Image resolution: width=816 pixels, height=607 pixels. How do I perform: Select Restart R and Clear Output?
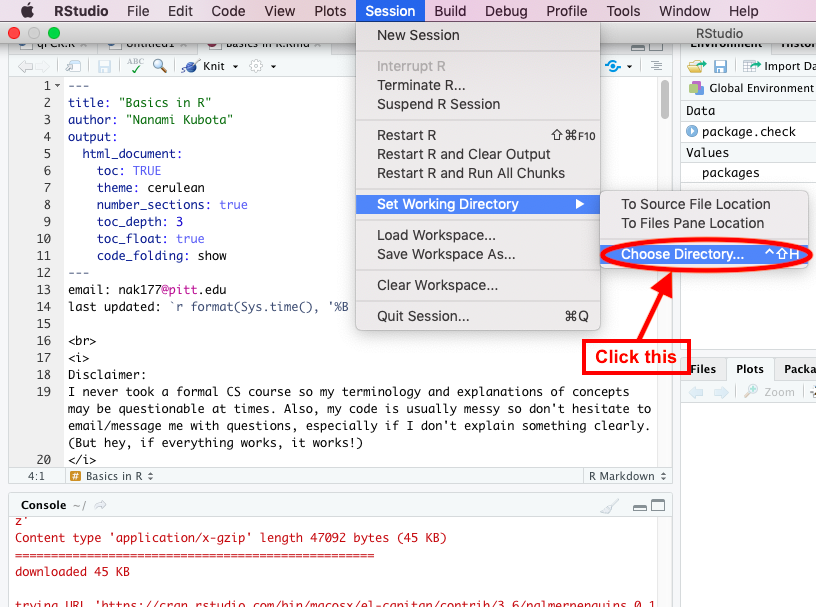coord(478,154)
